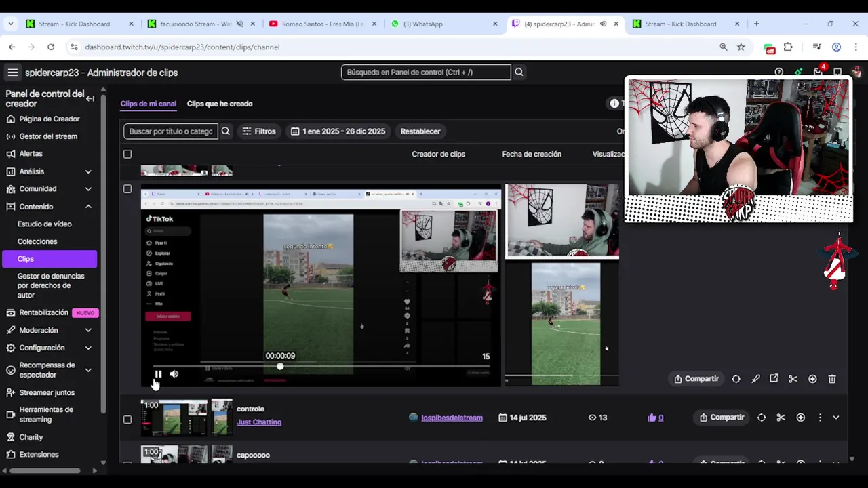Select the expanded clip's checkbox
Viewport: 868px width, 488px height.
coord(127,189)
